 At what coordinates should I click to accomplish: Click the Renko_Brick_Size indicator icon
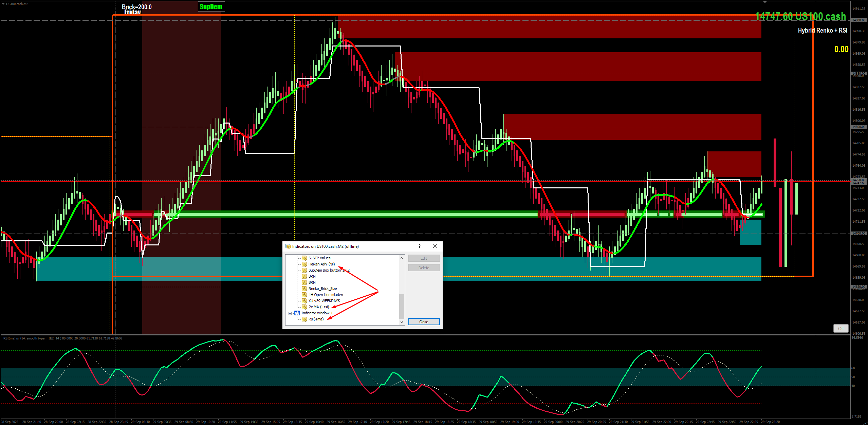click(304, 289)
